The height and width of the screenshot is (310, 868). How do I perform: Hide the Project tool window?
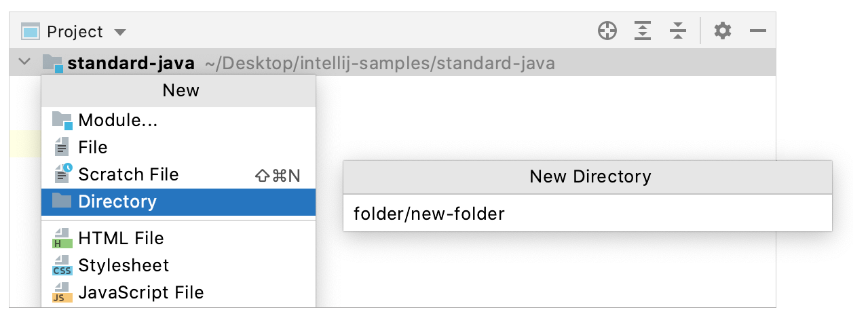coord(758,31)
